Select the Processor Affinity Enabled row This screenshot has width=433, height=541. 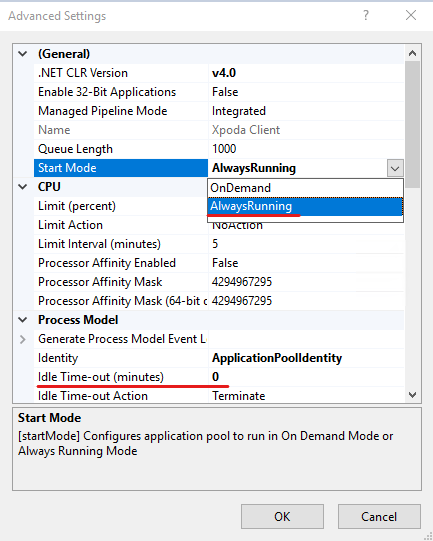[x=219, y=263]
